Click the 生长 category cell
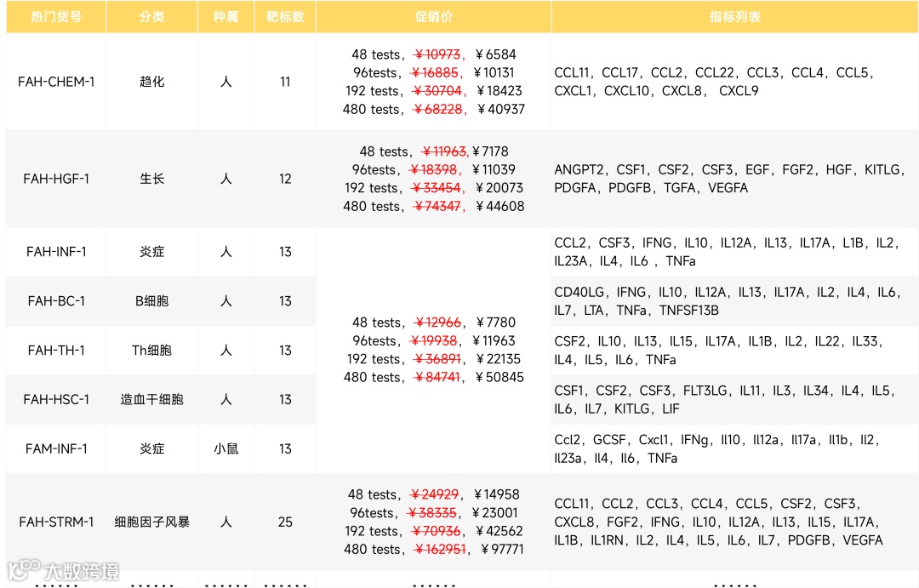The image size is (919, 588). (x=151, y=179)
